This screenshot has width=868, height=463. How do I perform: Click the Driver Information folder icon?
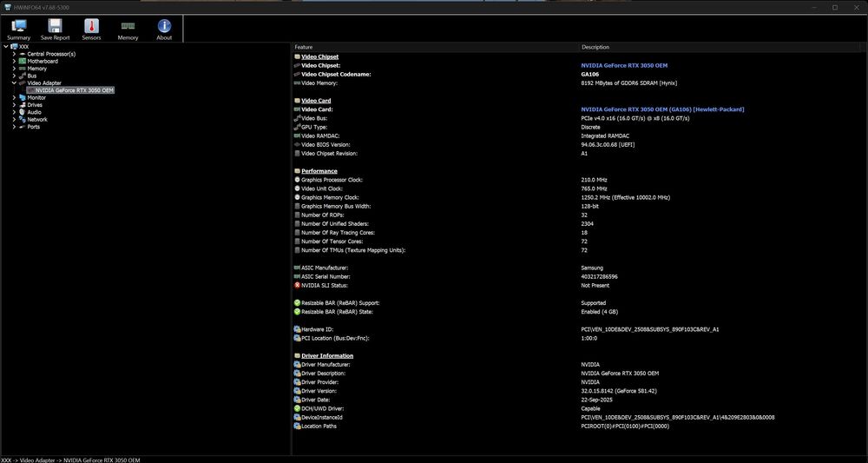pyautogui.click(x=297, y=355)
